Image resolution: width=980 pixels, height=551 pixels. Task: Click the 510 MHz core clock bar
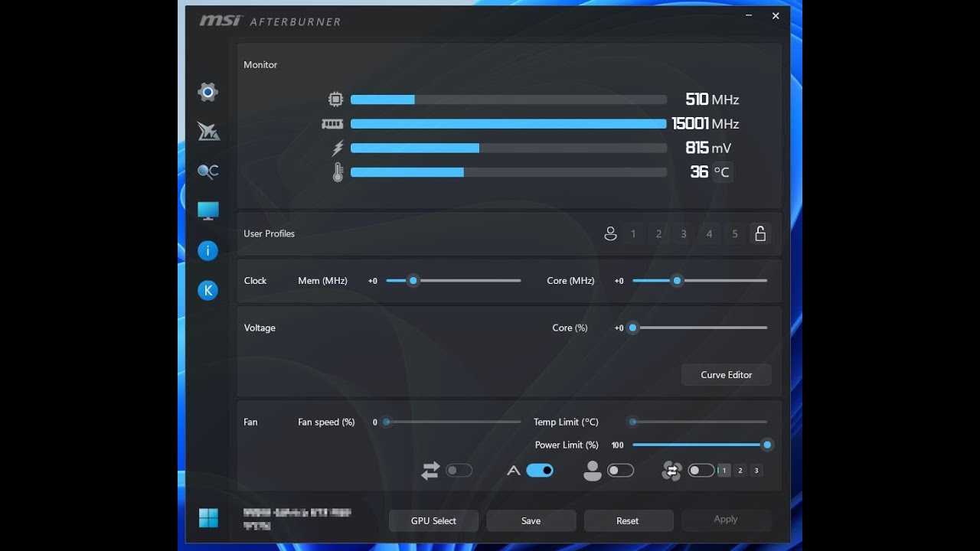point(508,99)
